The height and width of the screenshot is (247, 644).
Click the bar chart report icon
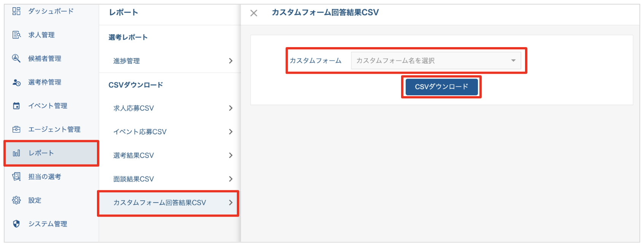[x=16, y=153]
